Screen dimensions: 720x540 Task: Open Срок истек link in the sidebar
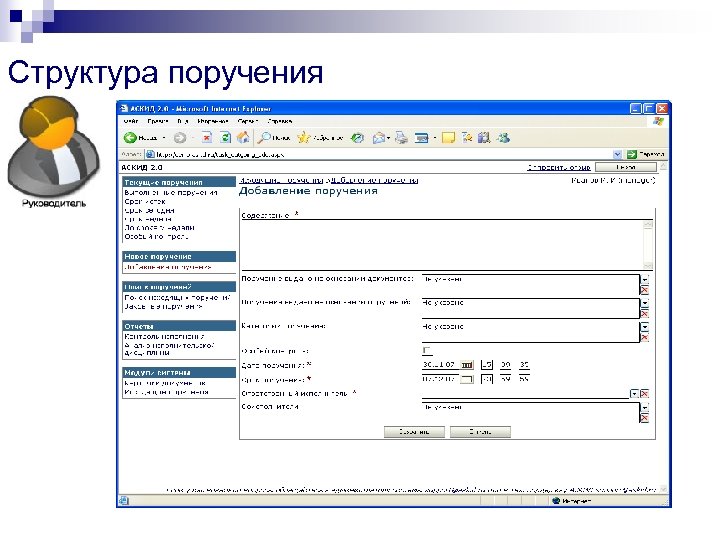point(145,202)
